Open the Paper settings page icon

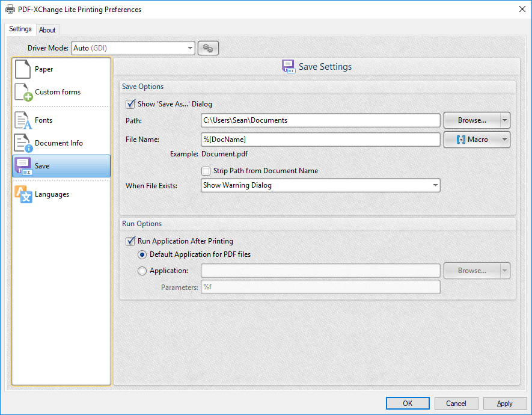(23, 69)
